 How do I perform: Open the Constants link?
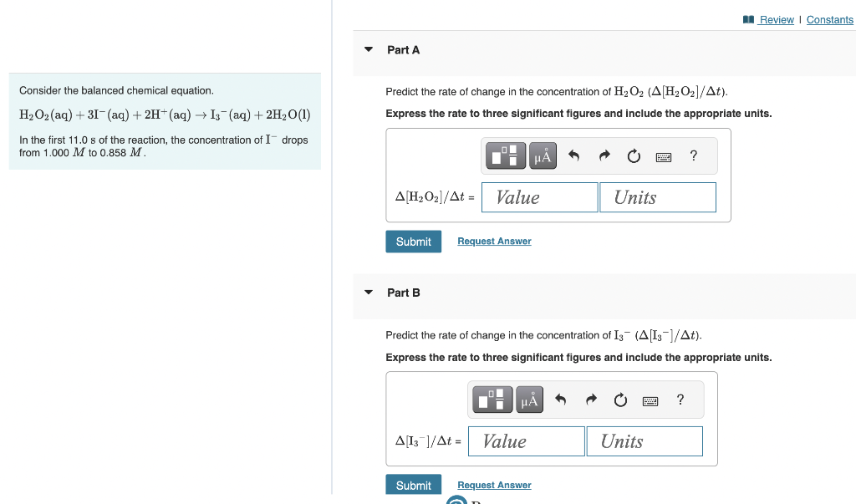point(829,19)
